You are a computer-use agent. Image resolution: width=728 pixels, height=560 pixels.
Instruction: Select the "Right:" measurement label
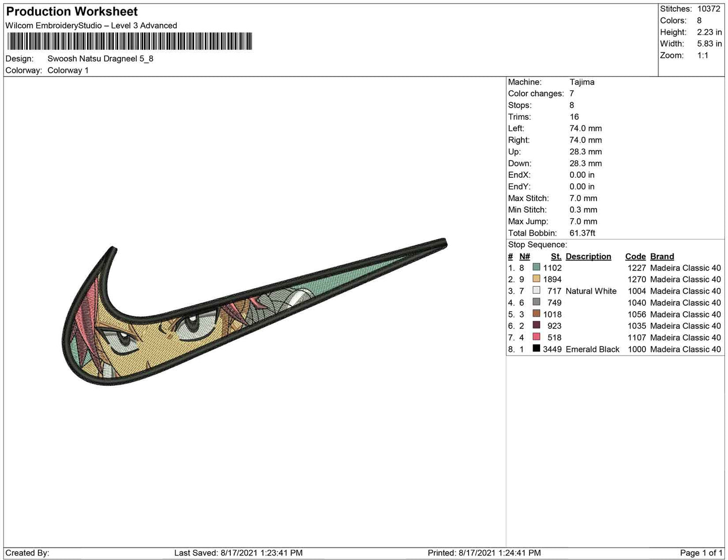(518, 140)
